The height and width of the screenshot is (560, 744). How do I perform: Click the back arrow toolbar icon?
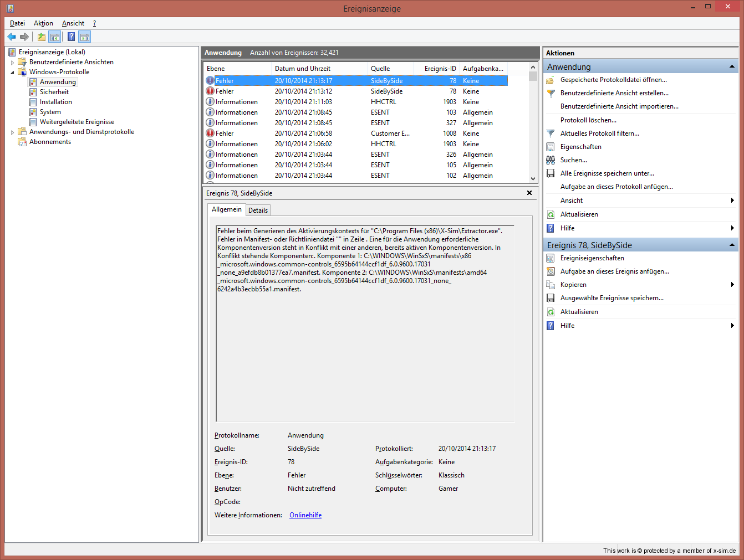(x=12, y=37)
